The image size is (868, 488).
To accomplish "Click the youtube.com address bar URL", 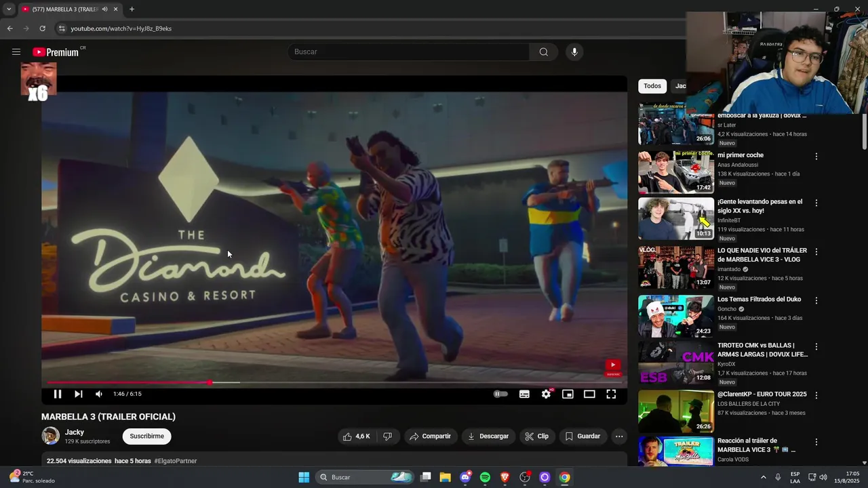I will point(121,28).
